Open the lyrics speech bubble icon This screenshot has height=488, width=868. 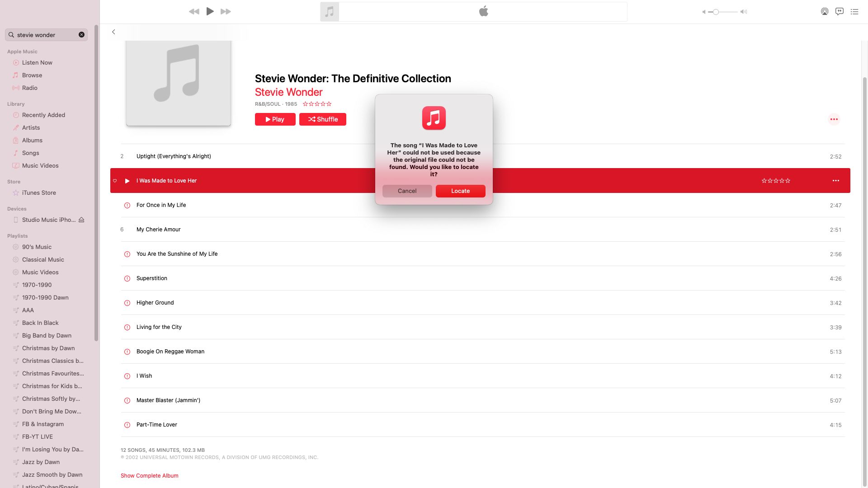point(840,12)
